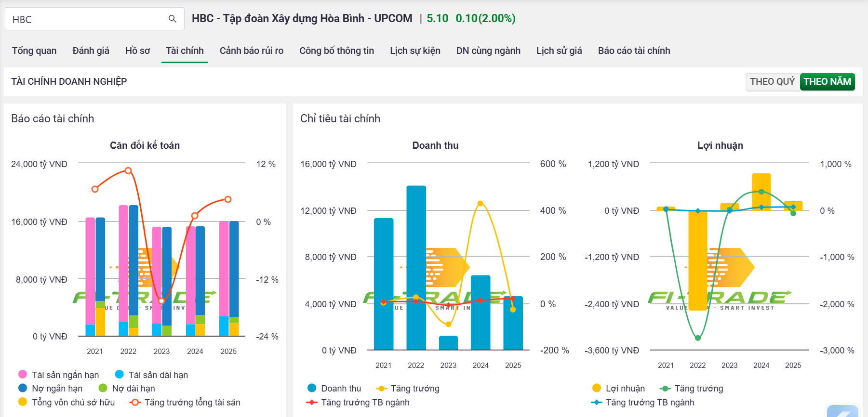This screenshot has width=868, height=417.
Task: Click the 2025 Tài sản ngắn hạn bar segment
Action: [x=224, y=269]
